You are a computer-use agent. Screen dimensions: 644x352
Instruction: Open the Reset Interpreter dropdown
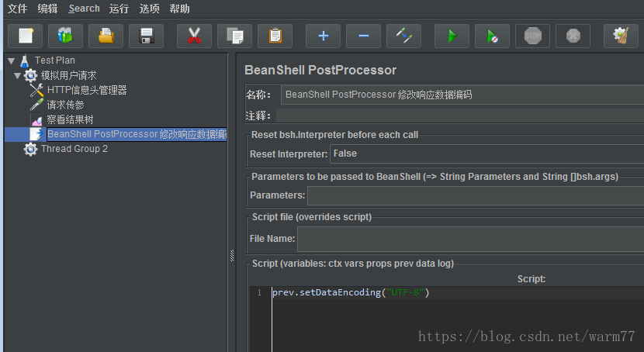point(486,154)
